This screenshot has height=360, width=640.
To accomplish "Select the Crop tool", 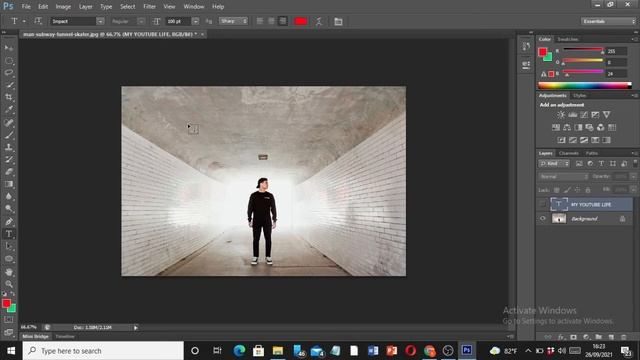I will click(x=9, y=98).
